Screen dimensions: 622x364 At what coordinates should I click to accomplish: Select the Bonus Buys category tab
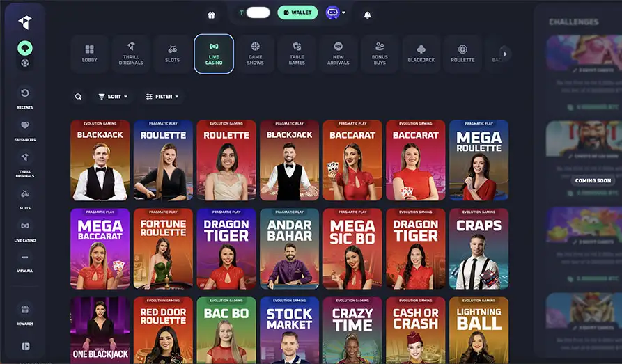380,54
